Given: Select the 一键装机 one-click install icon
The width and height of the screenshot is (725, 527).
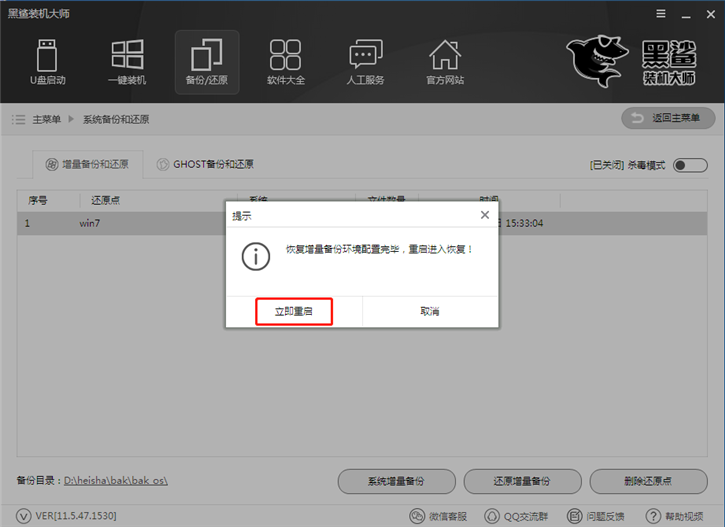Looking at the screenshot, I should pyautogui.click(x=127, y=62).
